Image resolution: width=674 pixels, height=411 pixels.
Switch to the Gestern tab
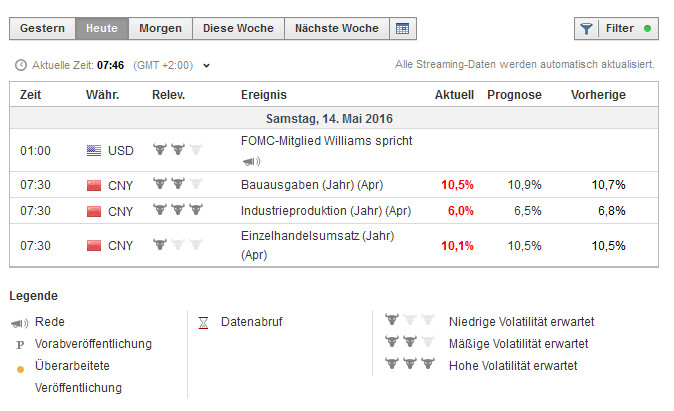coord(43,29)
